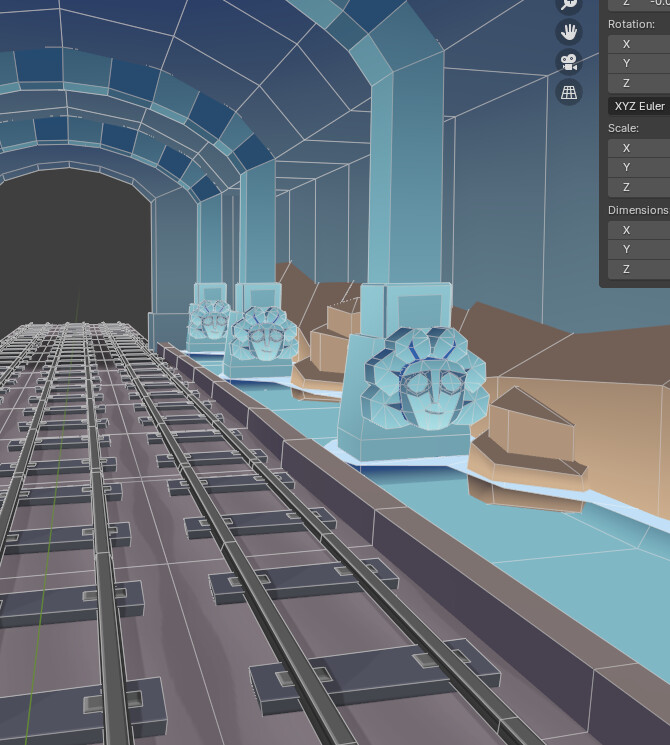Viewport: 670px width, 745px height.
Task: Switch perspective/orthographic with the grid icon
Action: [x=568, y=92]
